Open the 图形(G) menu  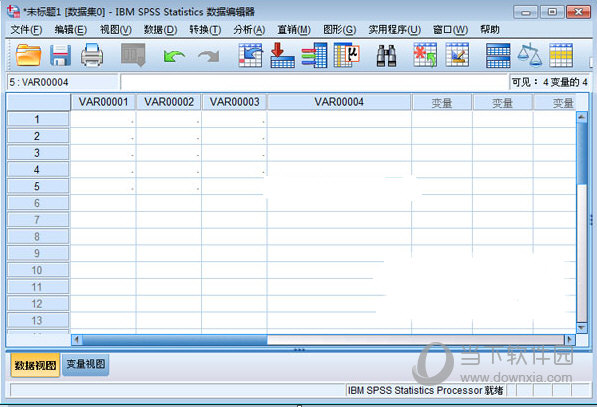click(x=339, y=29)
